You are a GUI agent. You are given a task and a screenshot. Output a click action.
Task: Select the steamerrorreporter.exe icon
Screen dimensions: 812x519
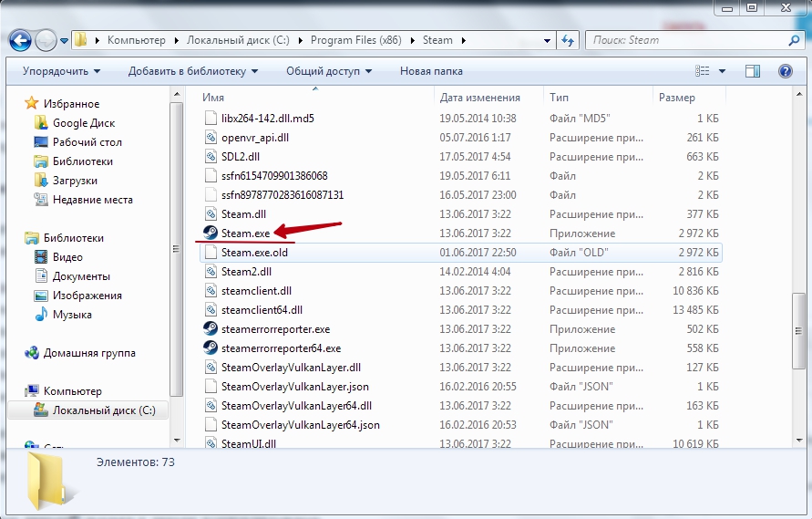coord(211,329)
